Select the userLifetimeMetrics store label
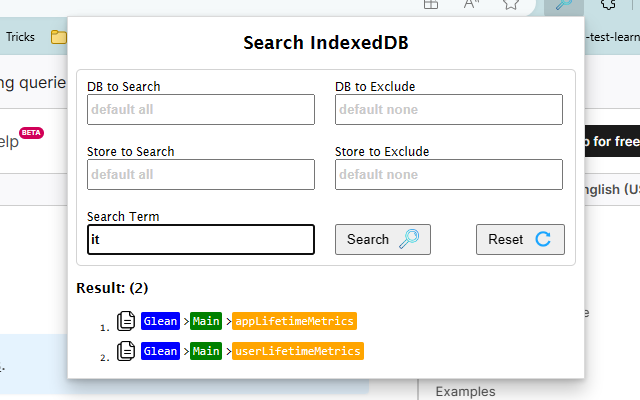640x400 pixels. (297, 351)
